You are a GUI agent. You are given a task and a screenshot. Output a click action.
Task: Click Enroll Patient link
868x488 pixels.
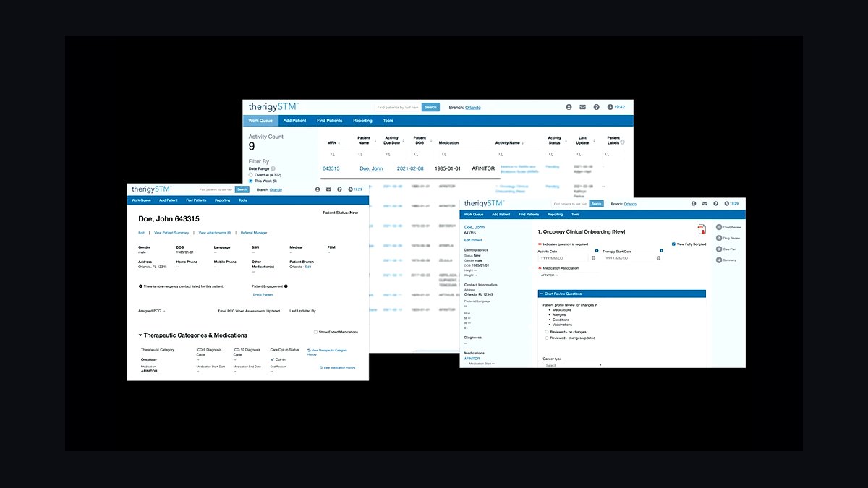click(x=263, y=294)
